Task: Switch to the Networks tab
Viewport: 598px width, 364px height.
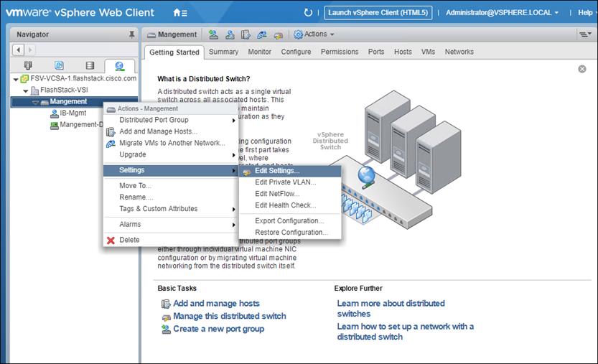Action: (x=459, y=52)
